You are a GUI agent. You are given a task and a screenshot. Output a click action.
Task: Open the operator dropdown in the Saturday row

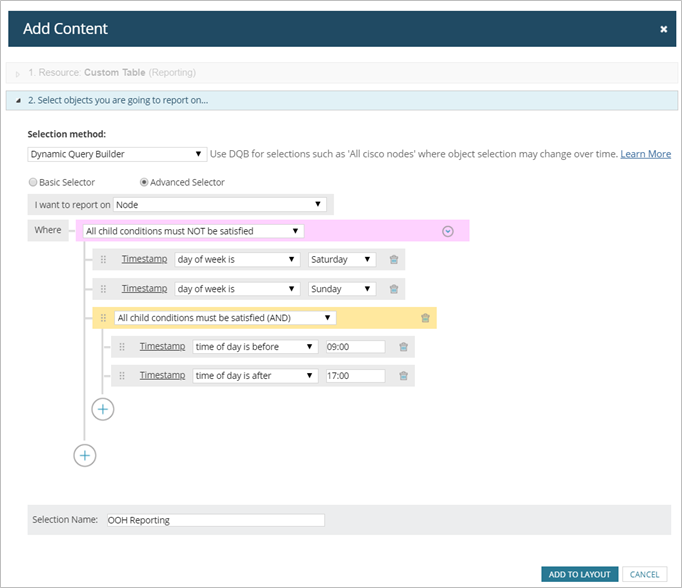click(237, 260)
